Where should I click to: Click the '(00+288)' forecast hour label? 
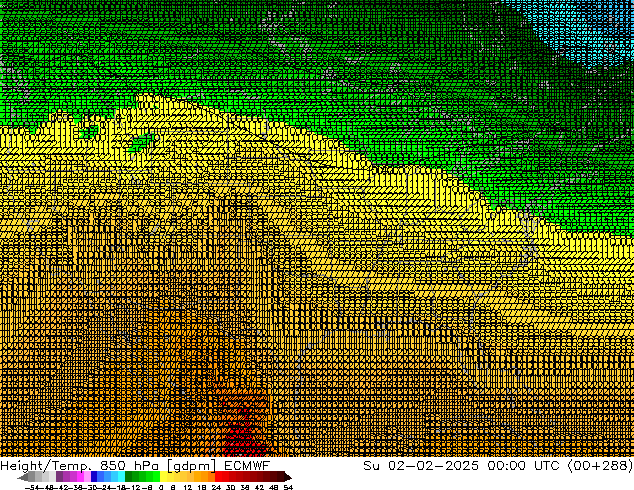coord(600,465)
